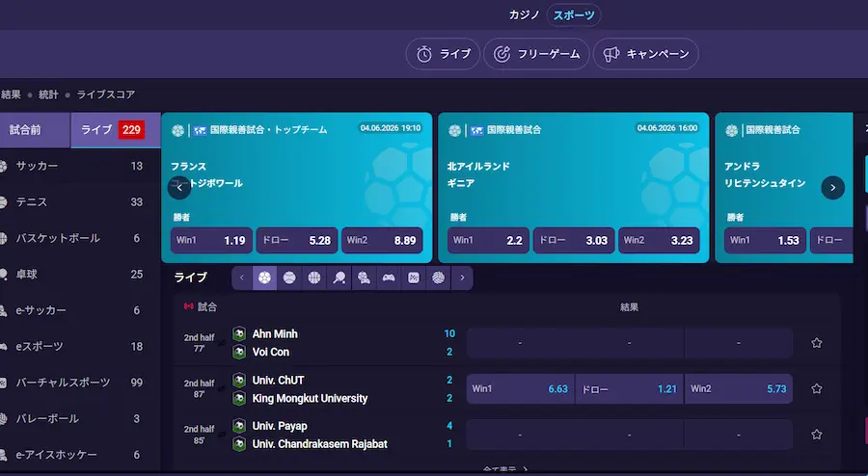The height and width of the screenshot is (476, 868).
Task: Open the ライブスコア live score link
Action: coord(106,94)
